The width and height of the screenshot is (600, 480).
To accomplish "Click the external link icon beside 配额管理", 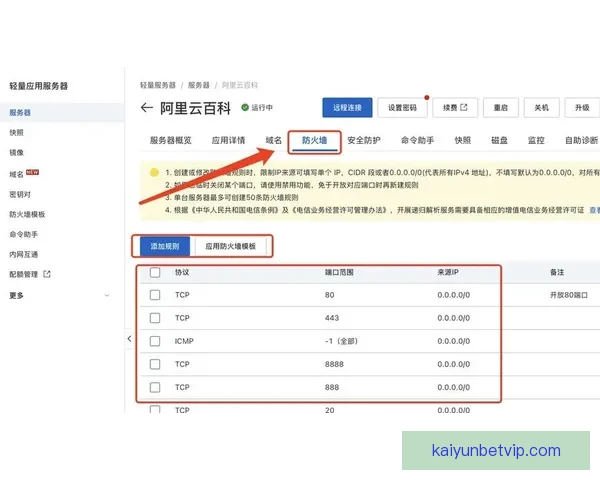I will click(x=47, y=274).
